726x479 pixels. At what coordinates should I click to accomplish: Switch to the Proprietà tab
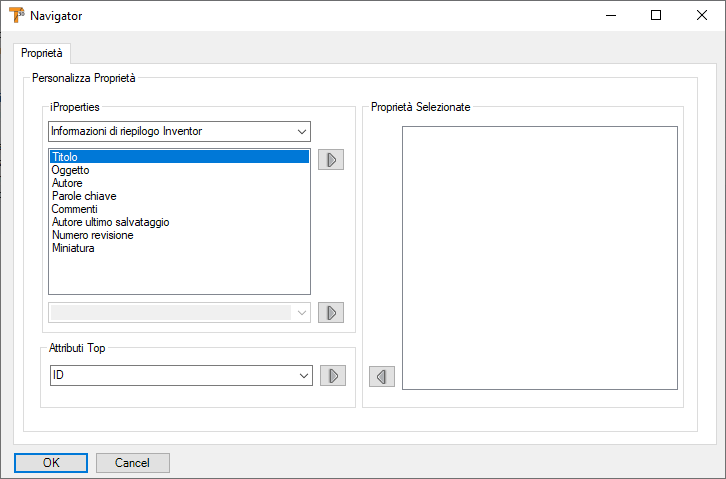pos(42,53)
